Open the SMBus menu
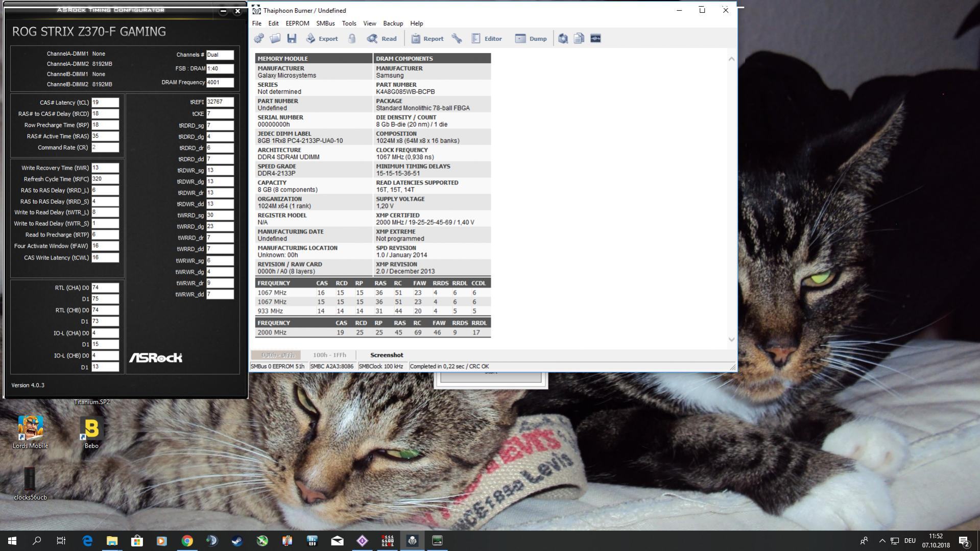Screen dimensions: 980x551 point(325,23)
